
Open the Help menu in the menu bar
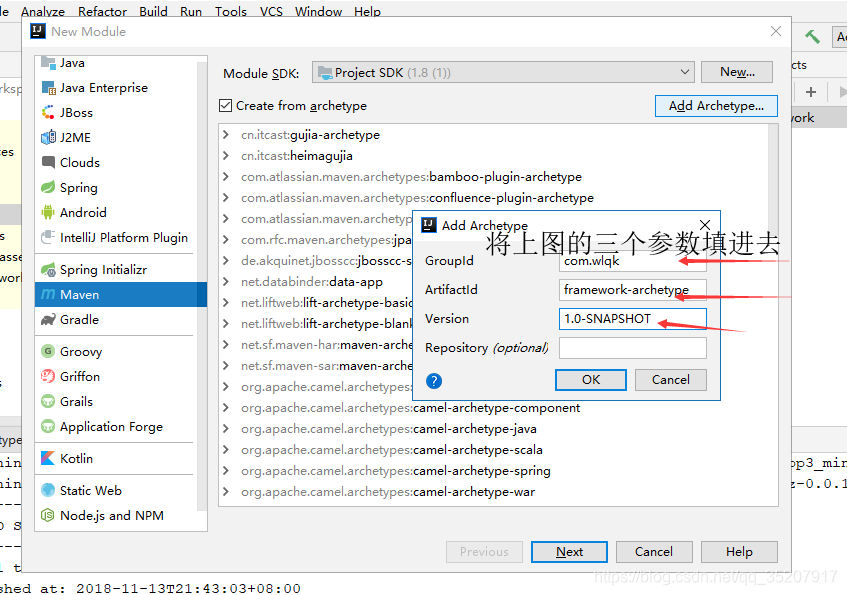[x=367, y=11]
